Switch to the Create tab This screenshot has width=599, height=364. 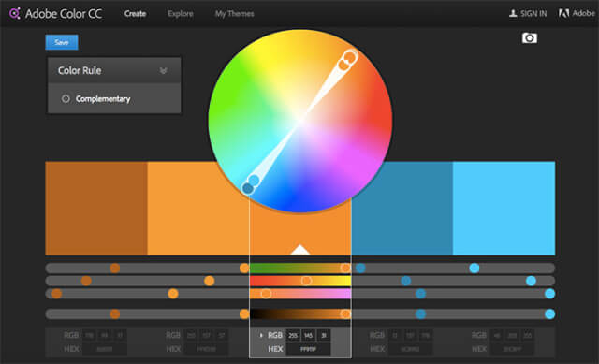(135, 14)
